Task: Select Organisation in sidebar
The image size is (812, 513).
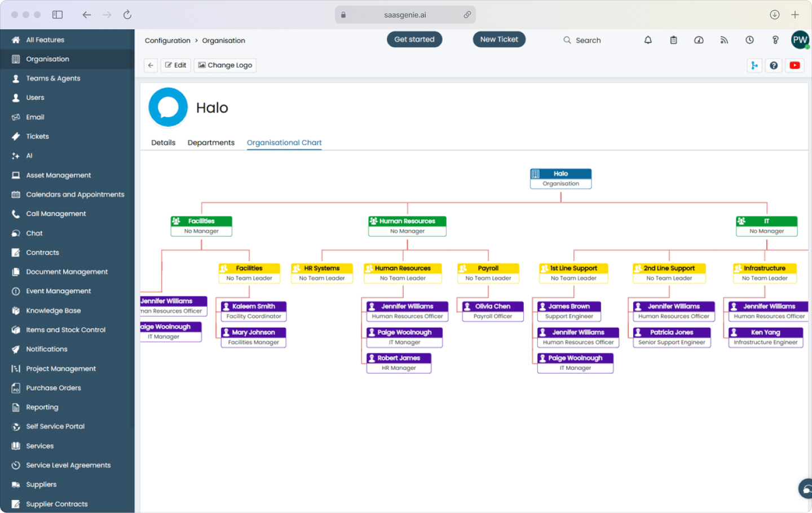Action: pyautogui.click(x=67, y=59)
